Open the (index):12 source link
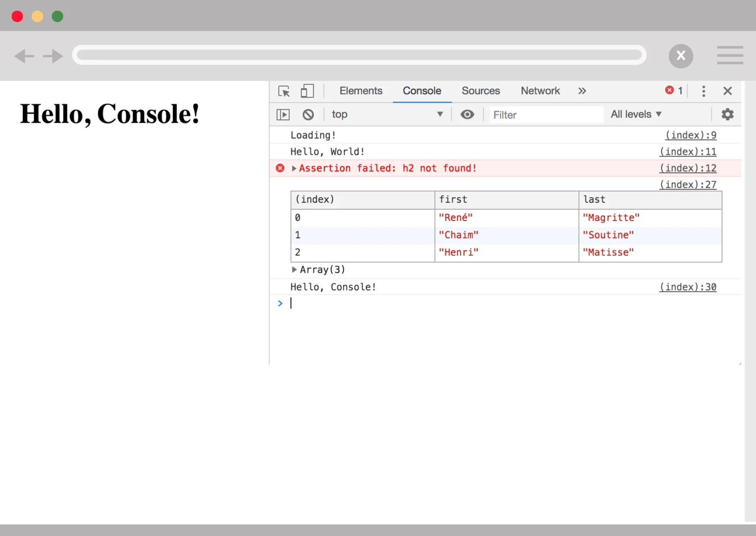 tap(688, 168)
